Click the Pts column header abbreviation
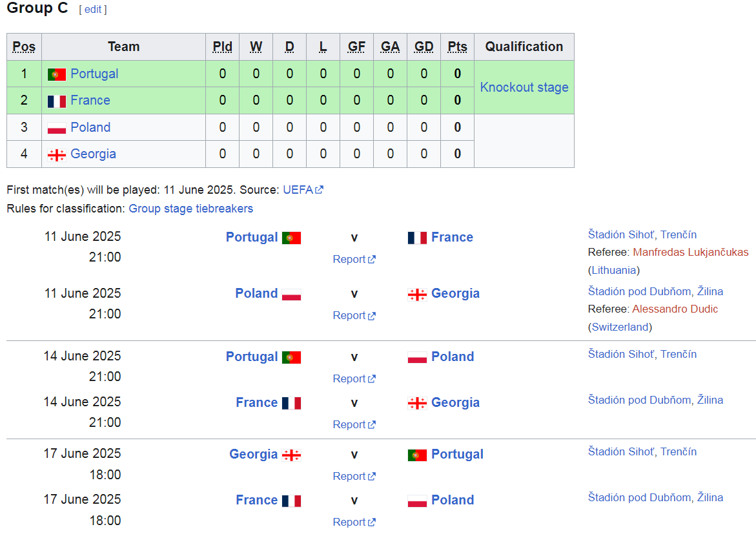The image size is (756, 538). [458, 47]
